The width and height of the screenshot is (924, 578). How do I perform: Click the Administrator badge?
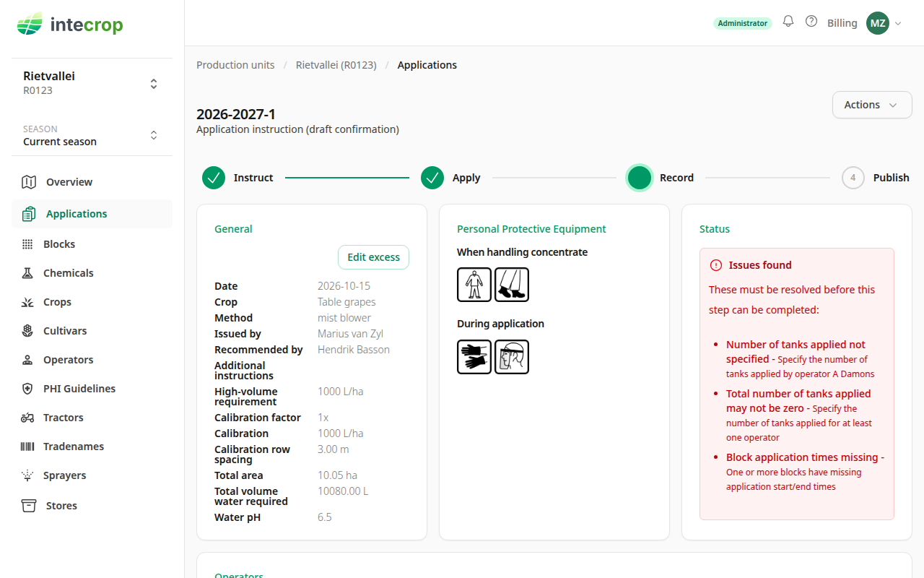coord(743,23)
